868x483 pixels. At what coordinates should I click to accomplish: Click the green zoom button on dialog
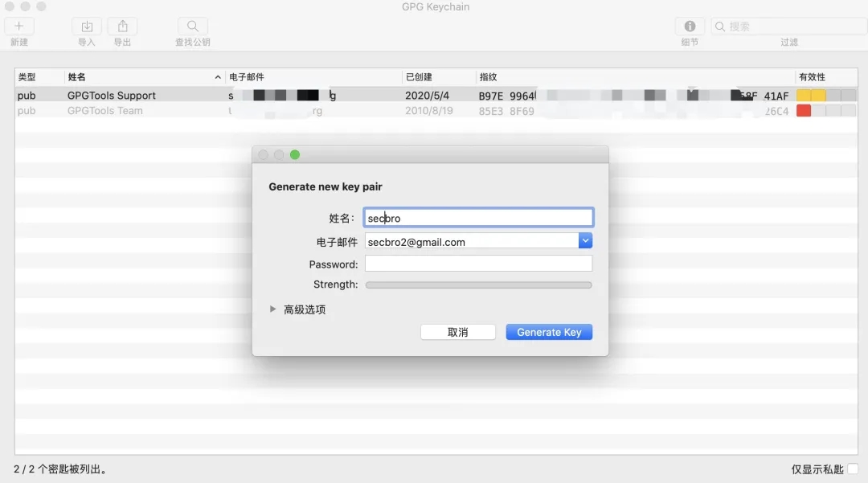tap(295, 155)
